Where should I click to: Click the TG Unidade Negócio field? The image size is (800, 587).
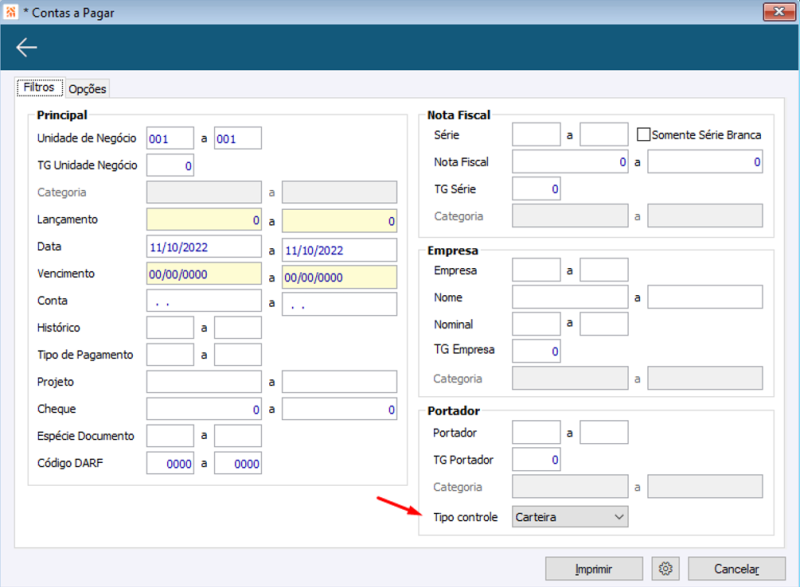point(170,165)
